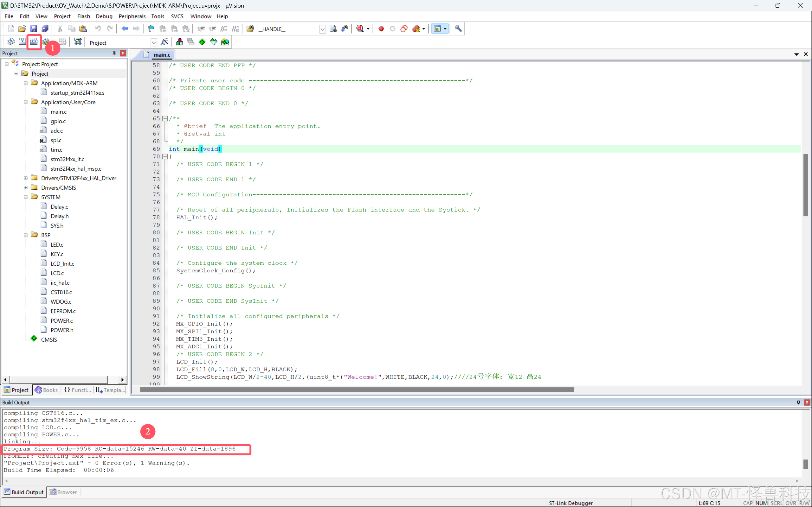Open the Configuration wrench icon
The image size is (812, 507).
458,29
